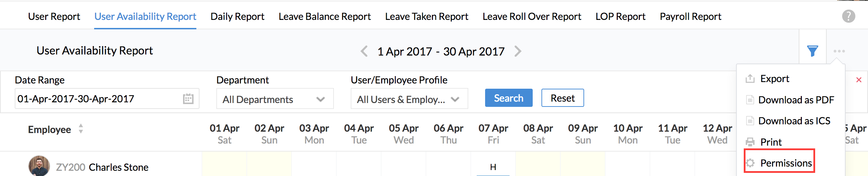Click the Reset button
The width and height of the screenshot is (868, 176).
tap(562, 98)
